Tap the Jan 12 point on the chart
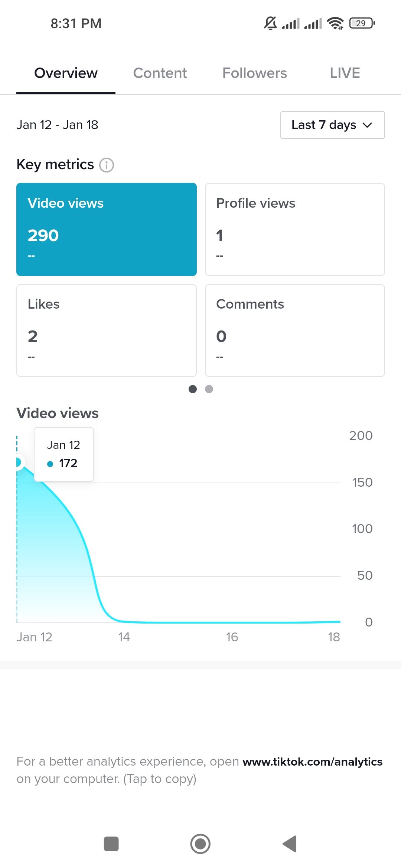This screenshot has width=401, height=868. (18, 462)
